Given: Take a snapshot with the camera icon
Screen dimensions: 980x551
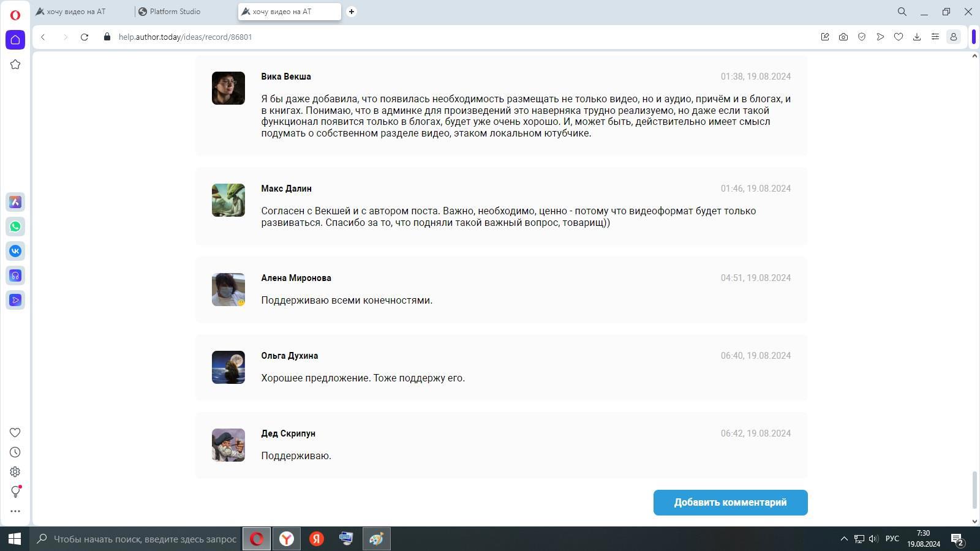Looking at the screenshot, I should click(843, 37).
